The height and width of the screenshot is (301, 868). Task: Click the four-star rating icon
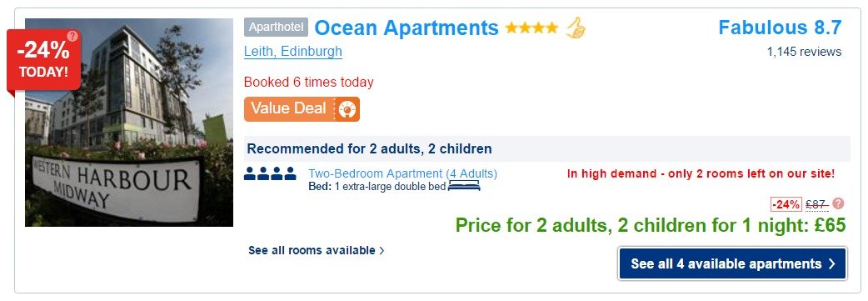pos(532,28)
